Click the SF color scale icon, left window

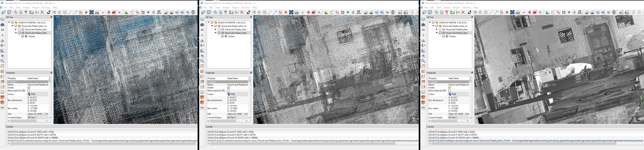159,12
